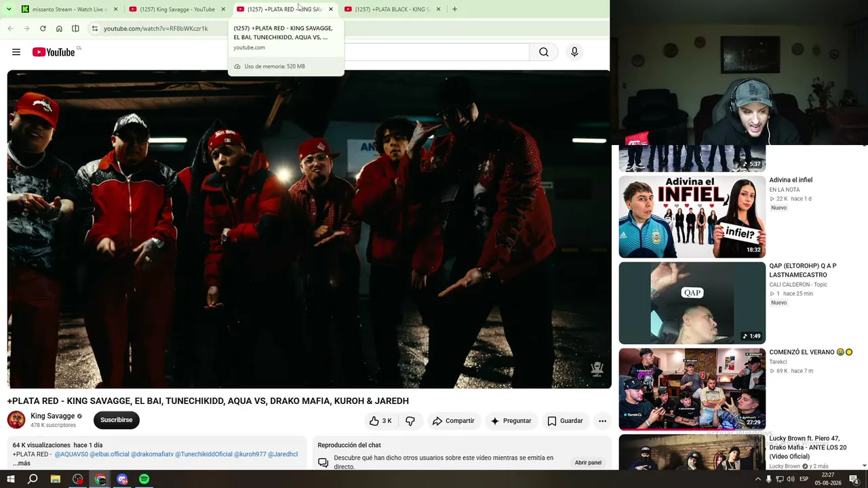
Task: Open the browser home page
Action: tap(59, 28)
